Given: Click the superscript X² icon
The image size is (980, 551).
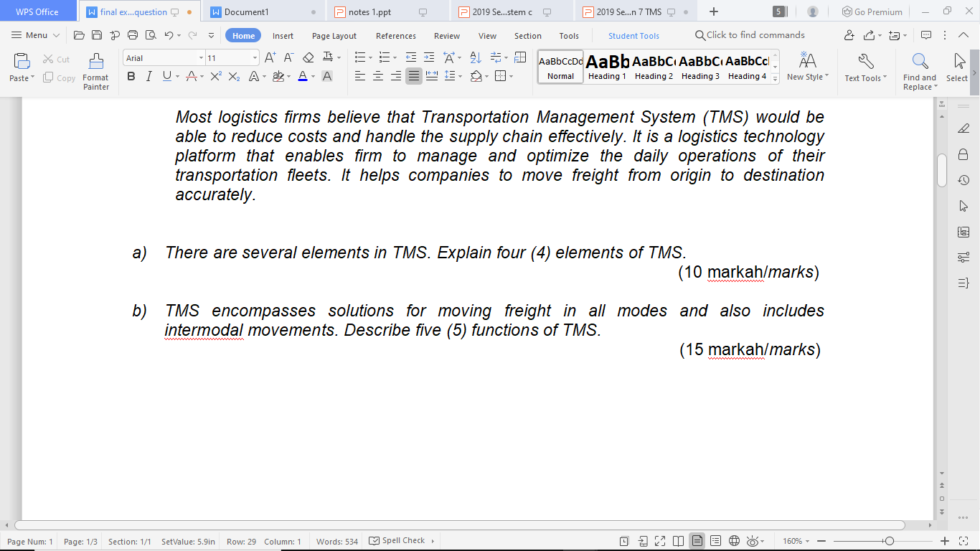Looking at the screenshot, I should 217,75.
